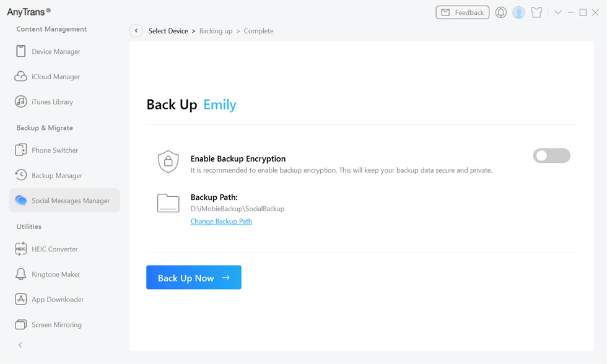
Task: Open iCloud Manager cloud icon
Action: tap(21, 77)
